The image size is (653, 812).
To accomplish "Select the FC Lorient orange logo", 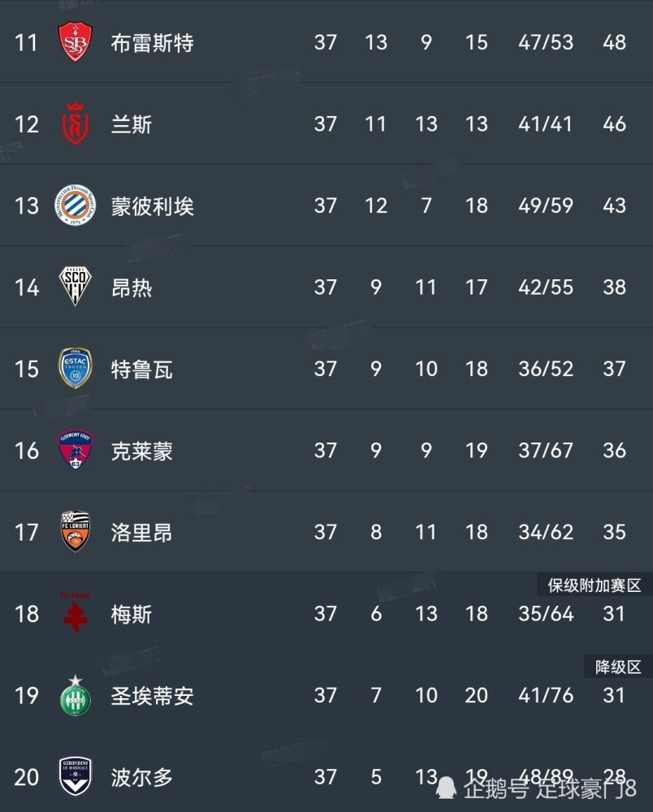I will tap(76, 532).
